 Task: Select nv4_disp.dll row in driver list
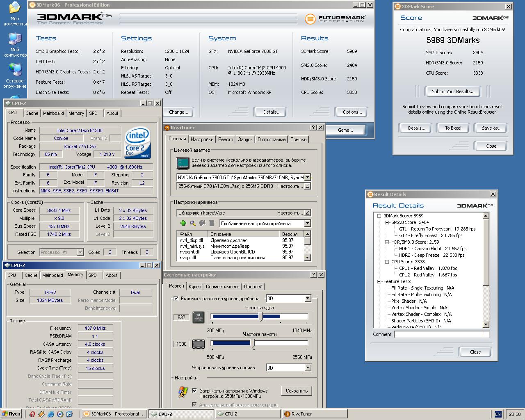(x=240, y=240)
